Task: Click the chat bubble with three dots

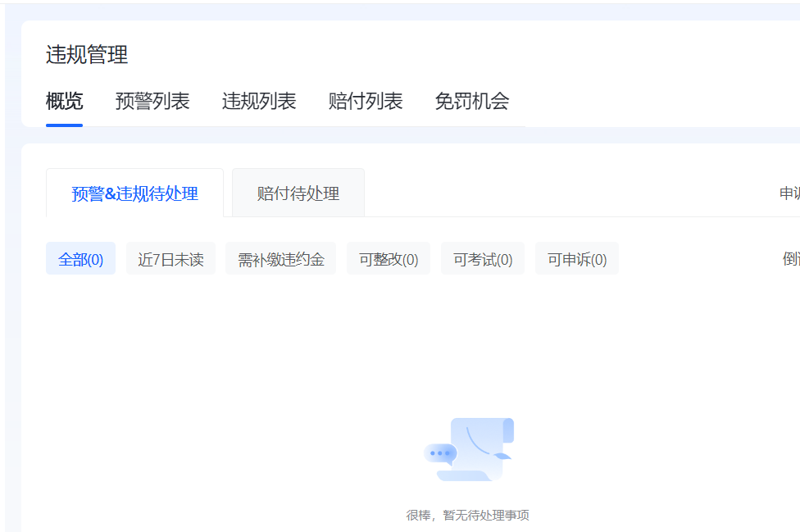Action: click(x=440, y=452)
